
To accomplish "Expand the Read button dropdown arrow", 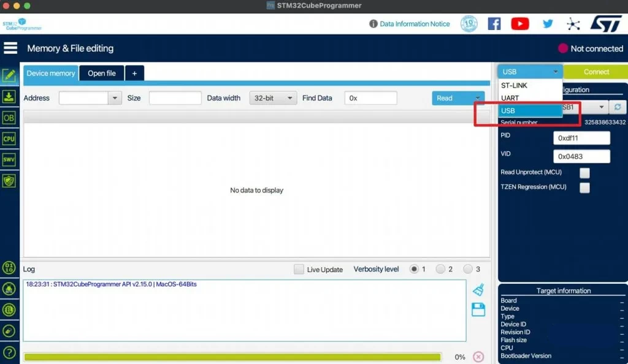I will point(477,98).
